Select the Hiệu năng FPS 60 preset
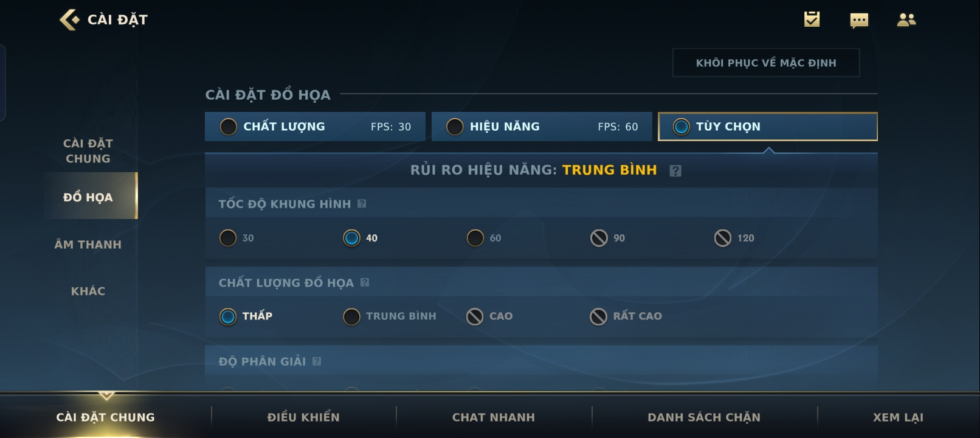Viewport: 980px width, 438px height. (542, 127)
